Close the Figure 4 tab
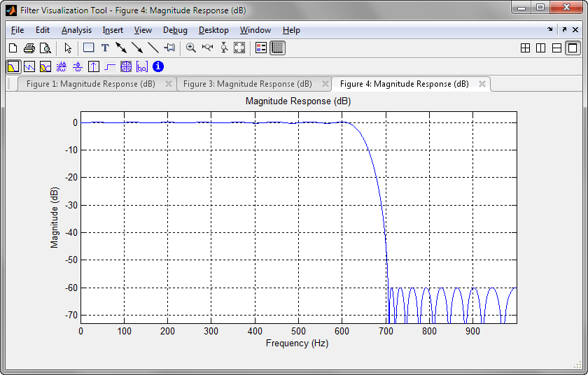588x375 pixels. point(482,84)
